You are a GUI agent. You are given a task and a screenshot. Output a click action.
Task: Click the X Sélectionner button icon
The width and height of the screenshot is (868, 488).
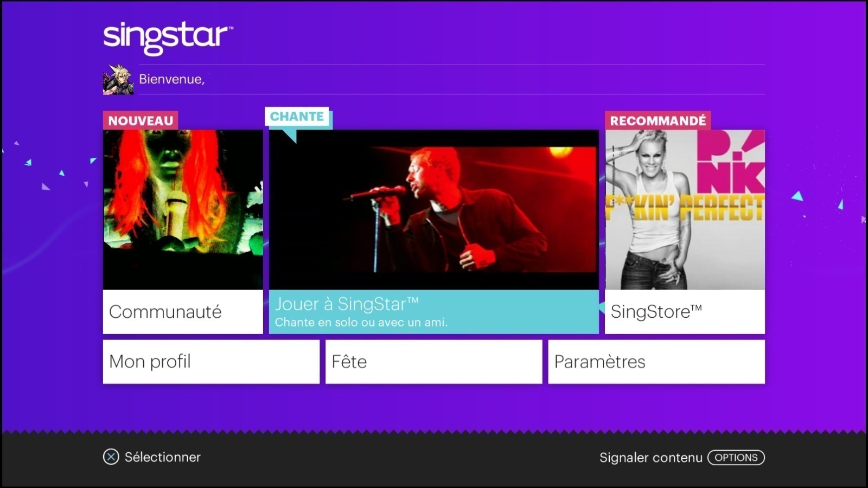(x=111, y=457)
